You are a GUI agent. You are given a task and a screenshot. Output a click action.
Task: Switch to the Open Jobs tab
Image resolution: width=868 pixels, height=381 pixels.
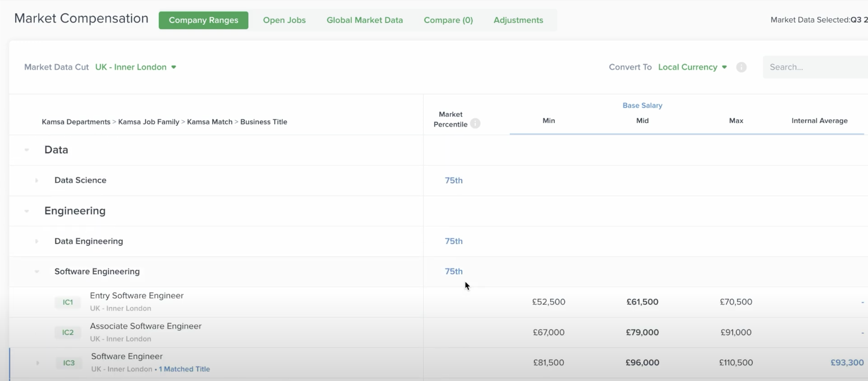pyautogui.click(x=284, y=20)
